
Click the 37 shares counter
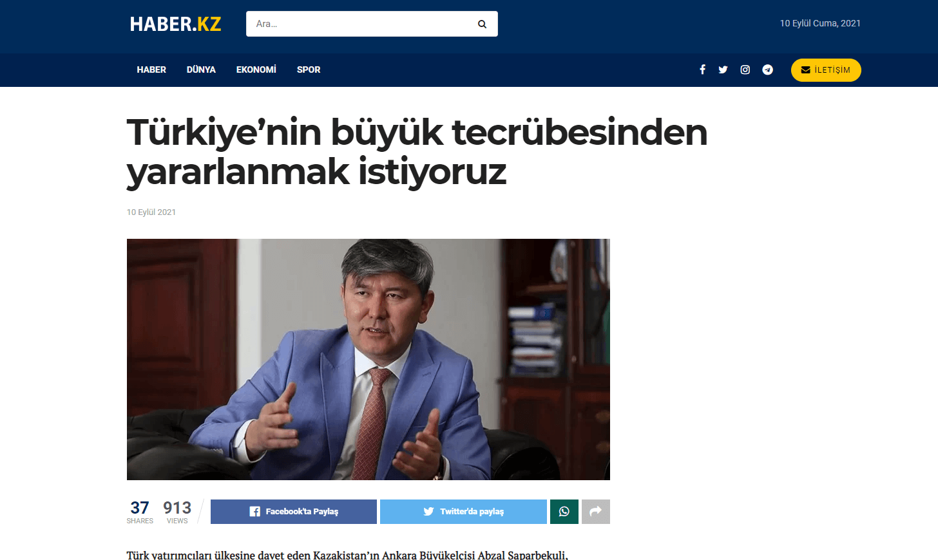(x=140, y=512)
